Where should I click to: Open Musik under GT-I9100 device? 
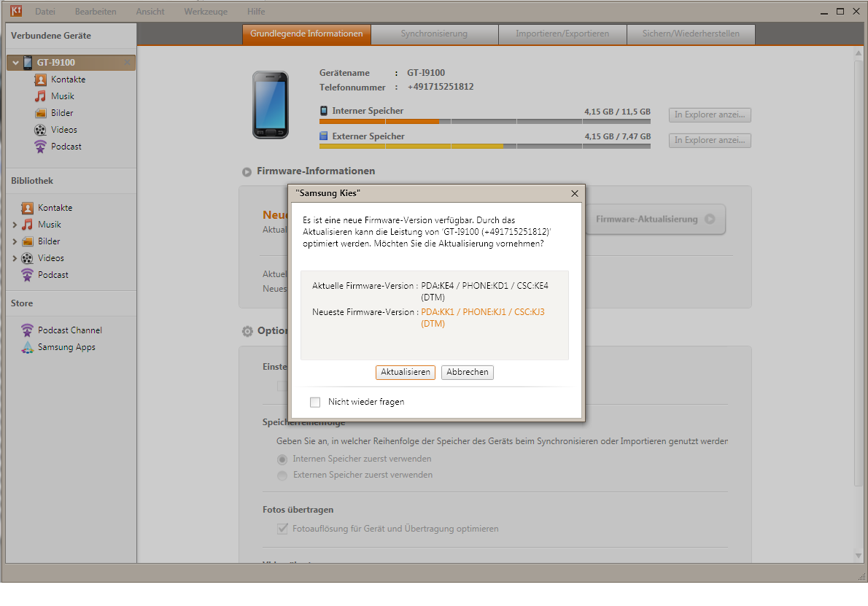tap(63, 96)
